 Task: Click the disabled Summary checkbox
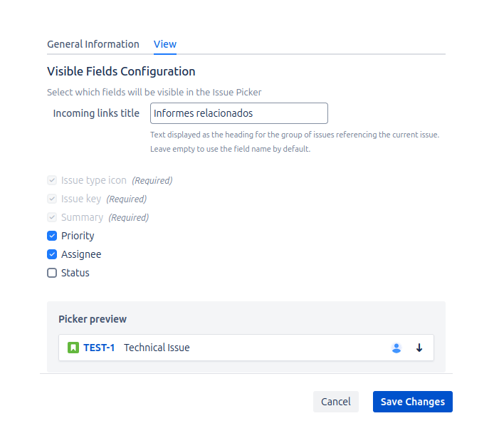(x=52, y=217)
